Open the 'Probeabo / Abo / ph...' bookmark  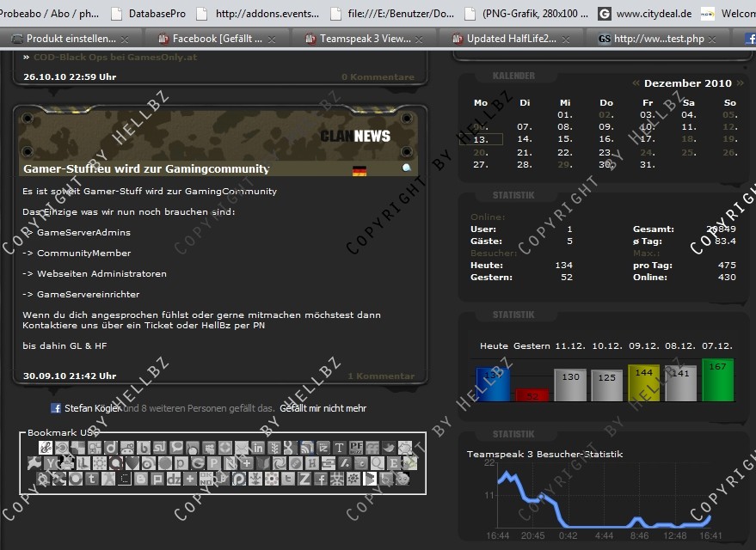[49, 14]
